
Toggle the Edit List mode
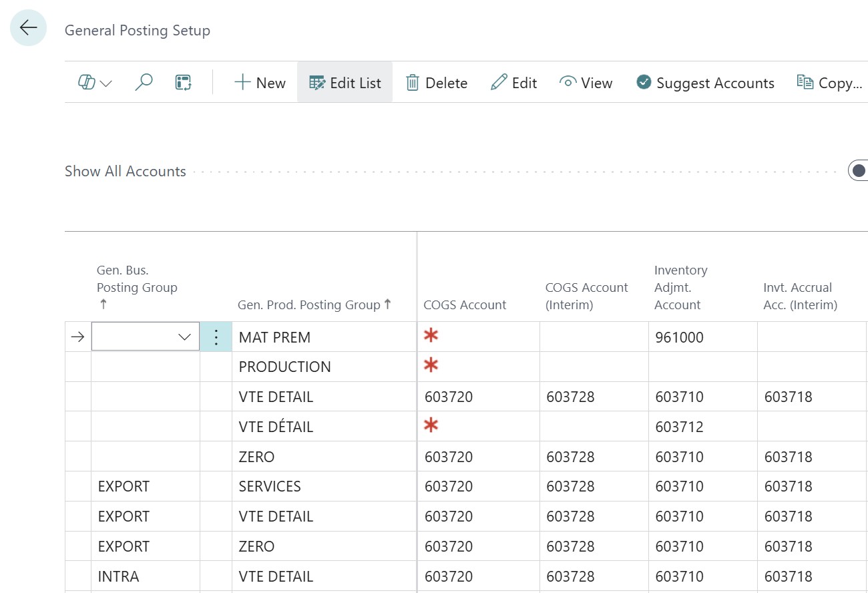point(345,83)
